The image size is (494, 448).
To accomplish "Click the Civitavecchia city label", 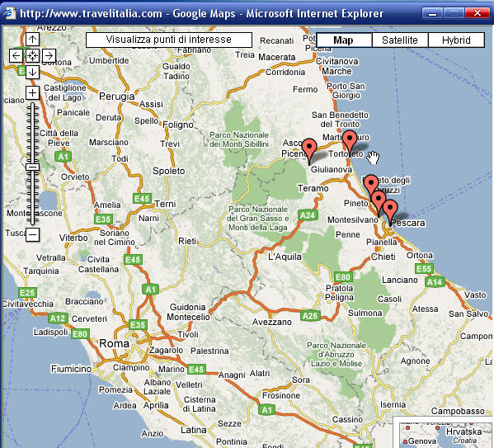I will click(28, 304).
